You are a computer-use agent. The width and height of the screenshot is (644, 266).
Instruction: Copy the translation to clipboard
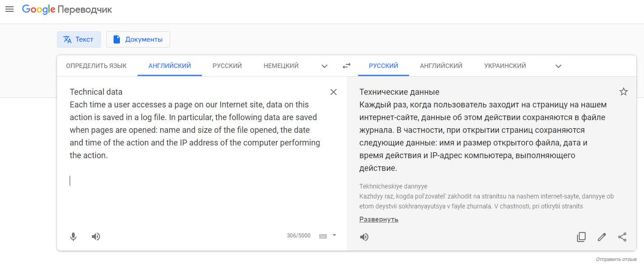pos(582,237)
